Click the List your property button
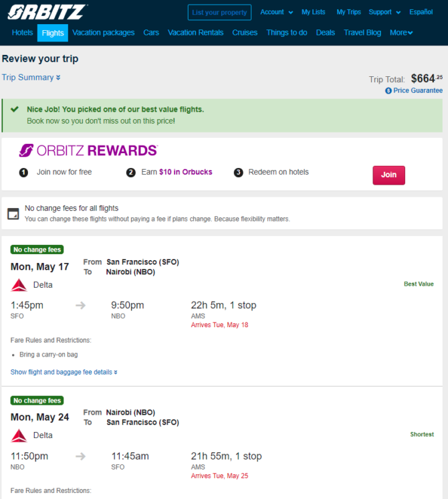448x499 pixels. point(219,13)
